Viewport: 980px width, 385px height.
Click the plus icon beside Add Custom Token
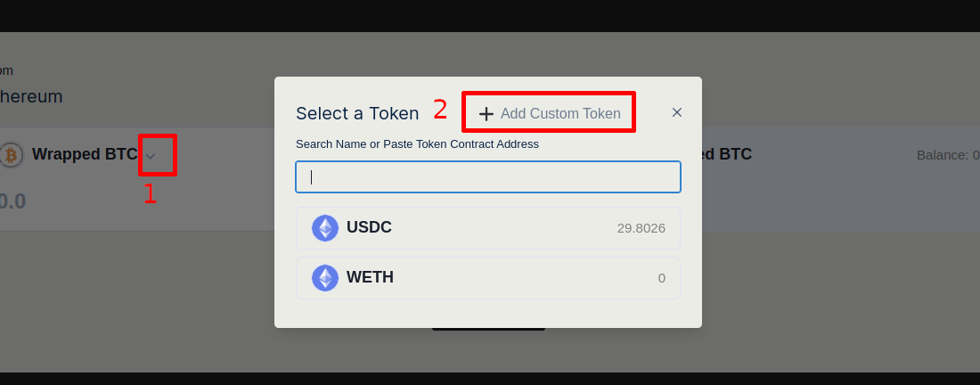486,114
